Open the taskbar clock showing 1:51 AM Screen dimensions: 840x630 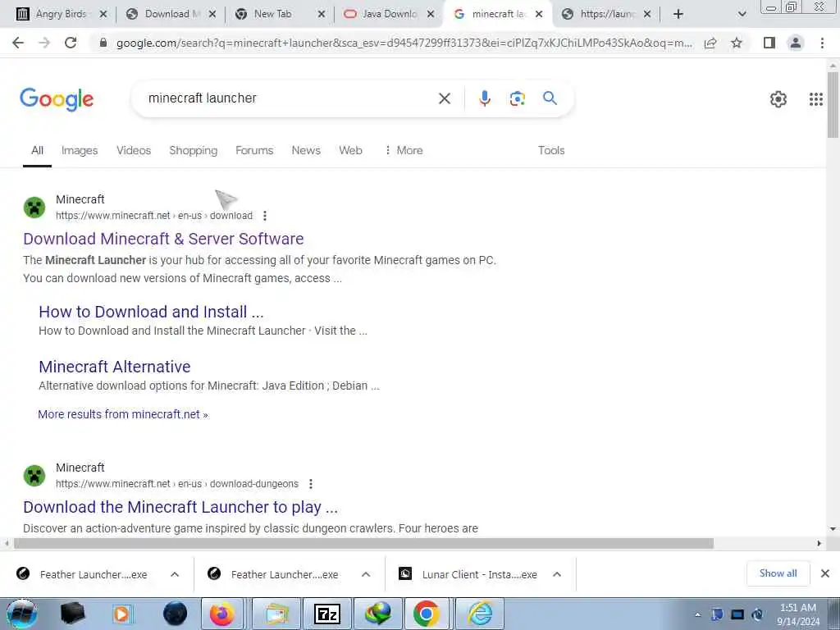(x=797, y=614)
